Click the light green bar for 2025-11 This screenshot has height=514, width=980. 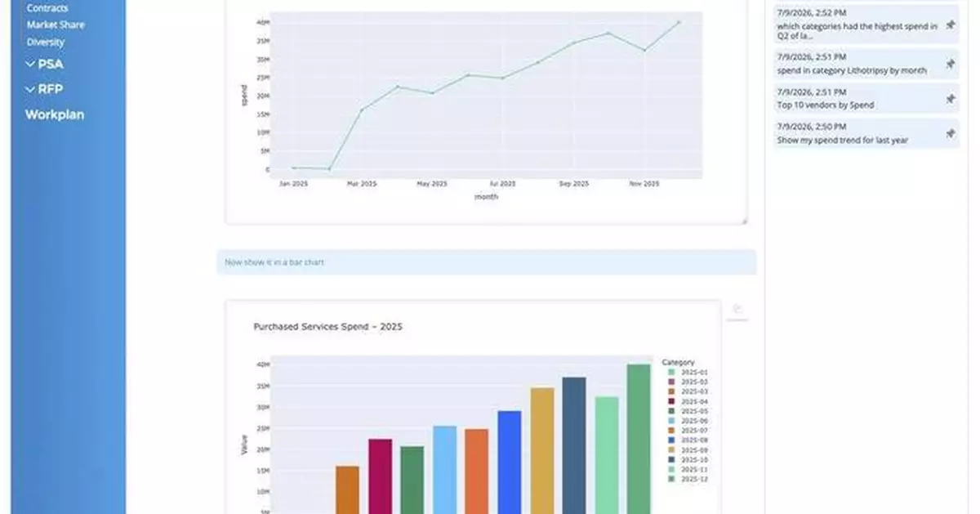tap(607, 455)
